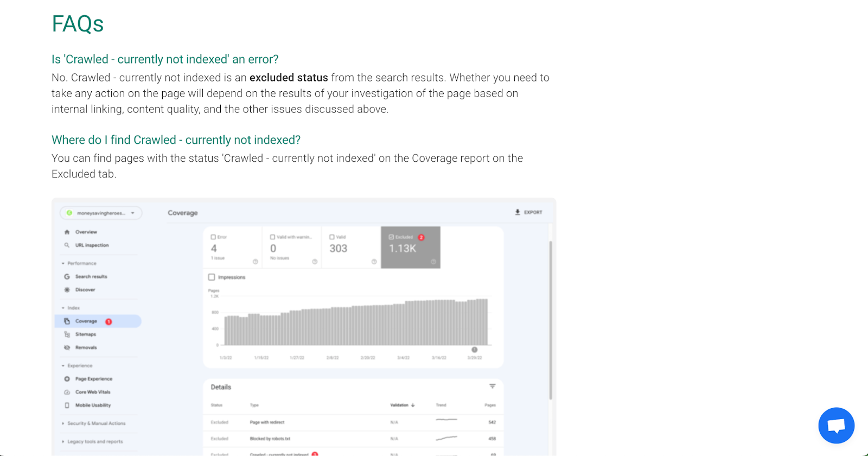Screen dimensions: 868x456
Task: Click the URL inspection magnifier icon
Action: (67, 245)
